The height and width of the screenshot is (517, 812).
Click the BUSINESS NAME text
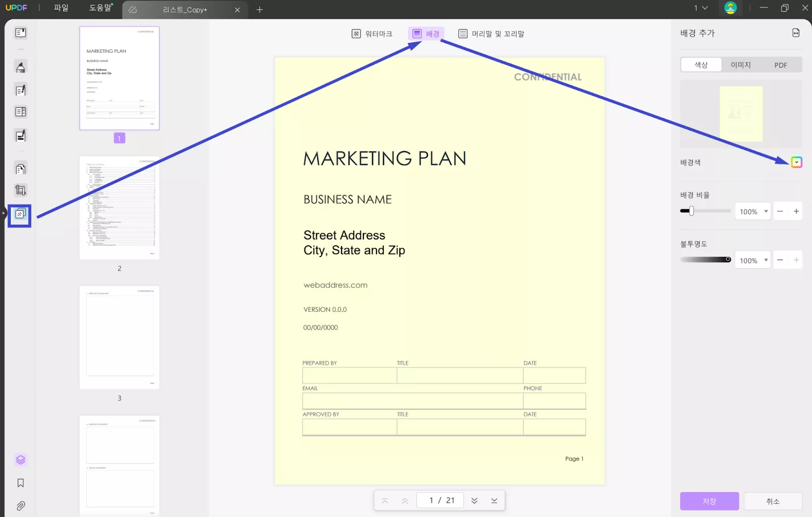tap(348, 200)
